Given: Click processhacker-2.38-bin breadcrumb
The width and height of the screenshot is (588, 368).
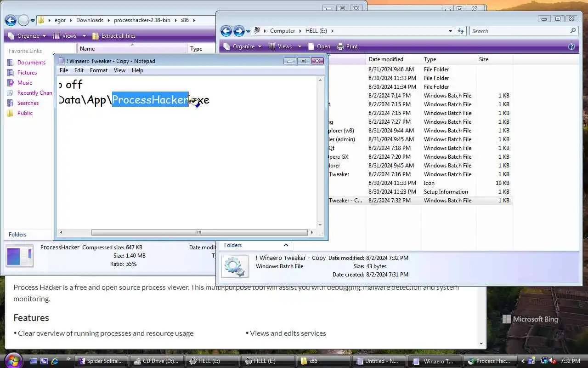Looking at the screenshot, I should click(x=142, y=20).
